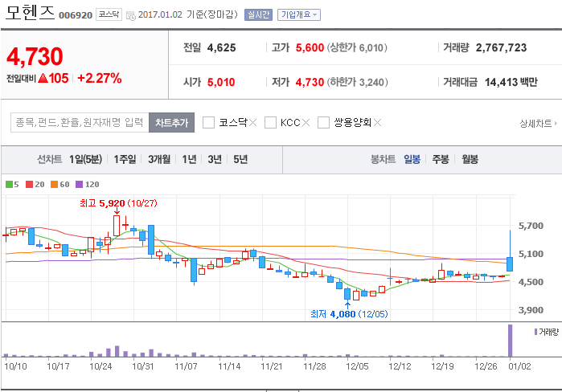
Task: Focus the 종목, 펀드, 환율 search input field
Action: 80,122
